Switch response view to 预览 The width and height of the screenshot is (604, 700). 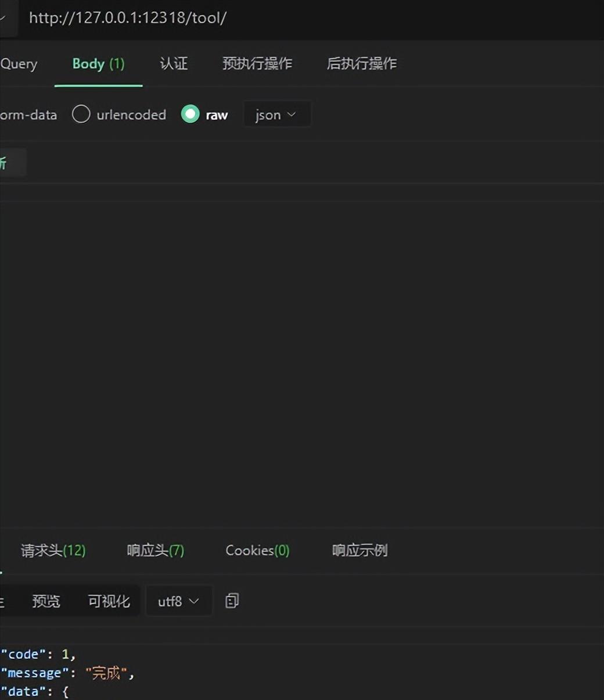tap(46, 601)
